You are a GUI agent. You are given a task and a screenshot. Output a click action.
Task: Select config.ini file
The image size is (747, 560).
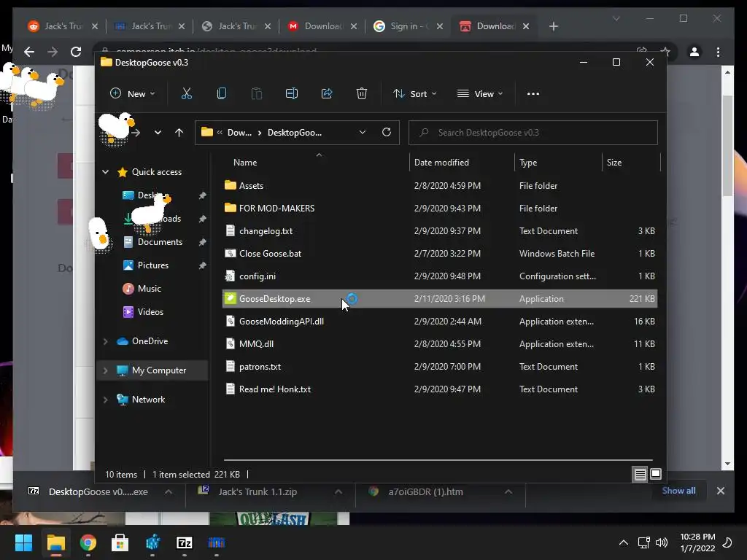(x=440, y=276)
